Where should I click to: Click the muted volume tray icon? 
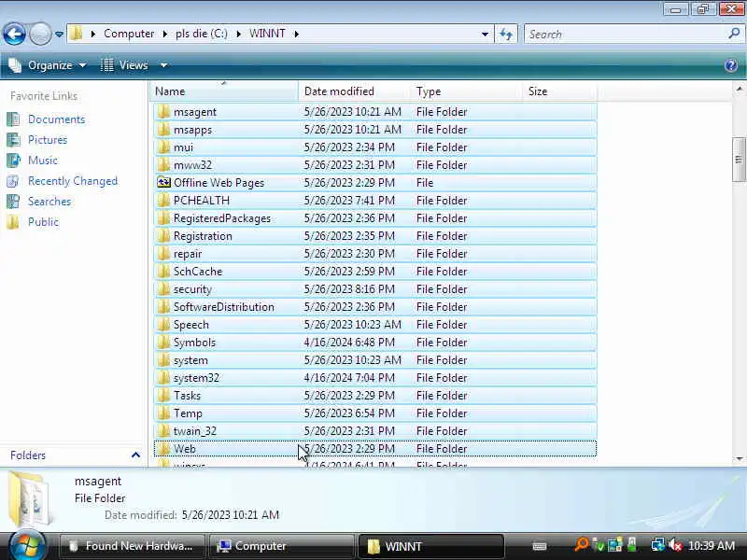pos(675,546)
